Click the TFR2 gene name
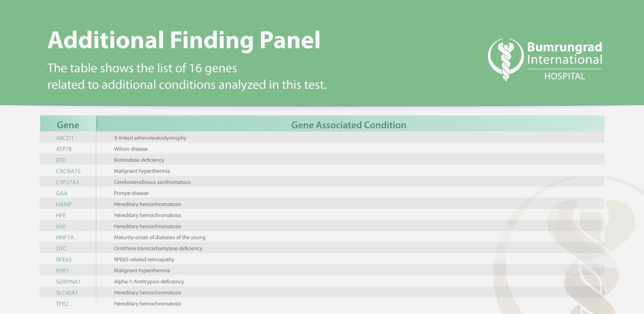The height and width of the screenshot is (314, 644). 62,304
